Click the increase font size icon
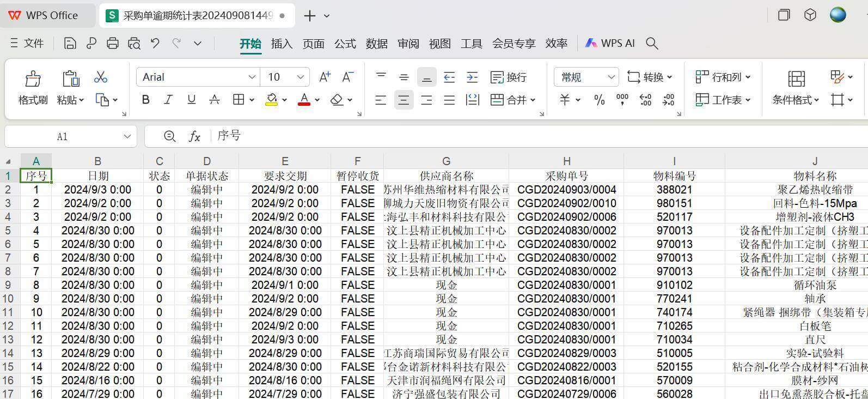 [325, 77]
